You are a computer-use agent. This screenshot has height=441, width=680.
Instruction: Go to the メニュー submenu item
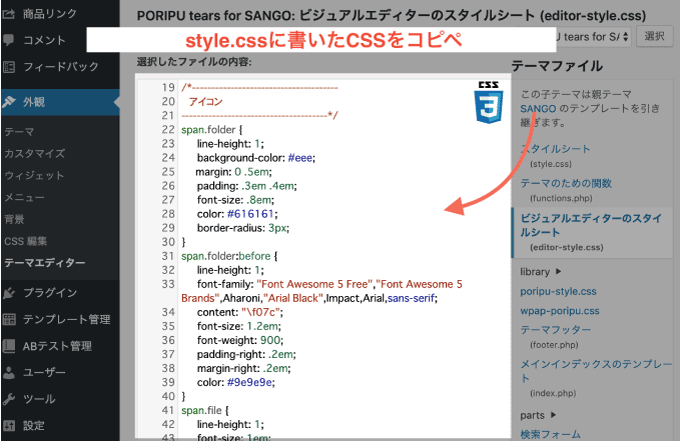tap(24, 197)
